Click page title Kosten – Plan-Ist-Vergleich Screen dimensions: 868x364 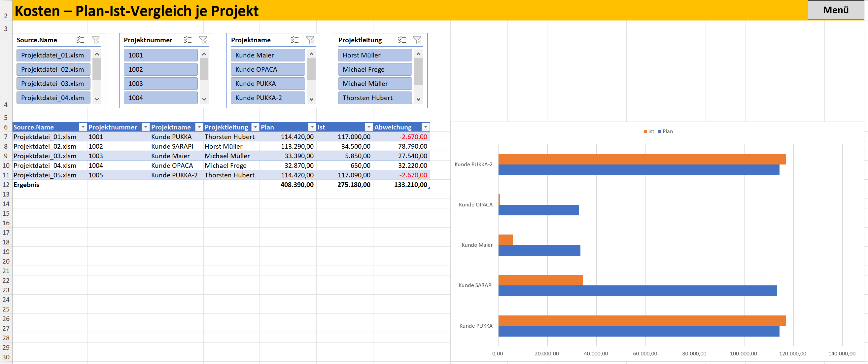136,11
